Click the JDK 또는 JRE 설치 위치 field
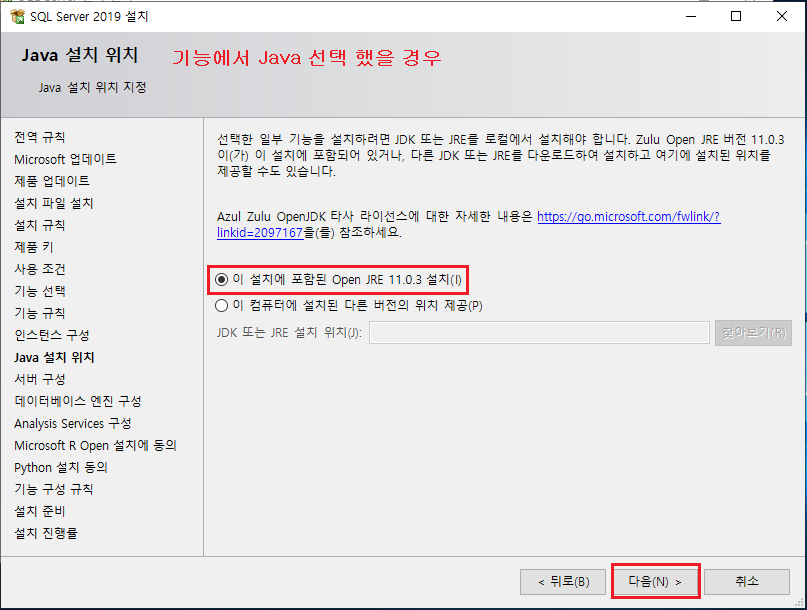Viewport: 807px width, 610px height. [x=539, y=333]
